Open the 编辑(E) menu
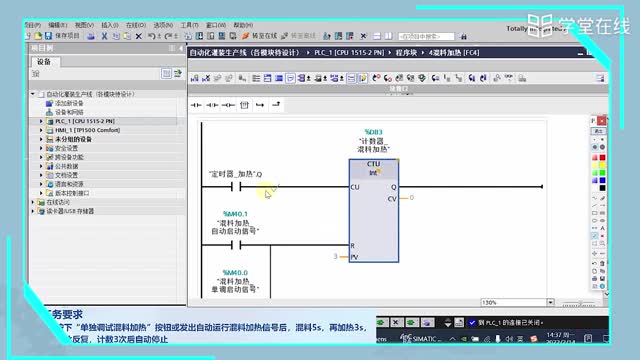 [58, 25]
